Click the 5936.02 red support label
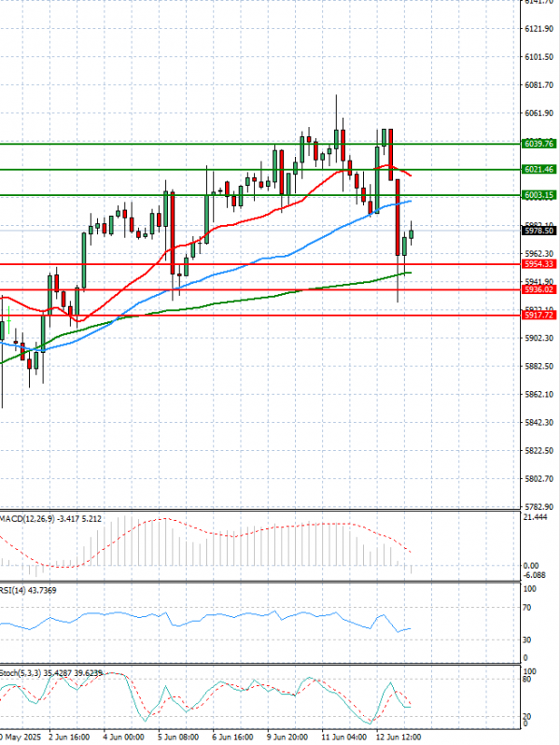Viewport: 560px width, 745px height. (x=539, y=289)
